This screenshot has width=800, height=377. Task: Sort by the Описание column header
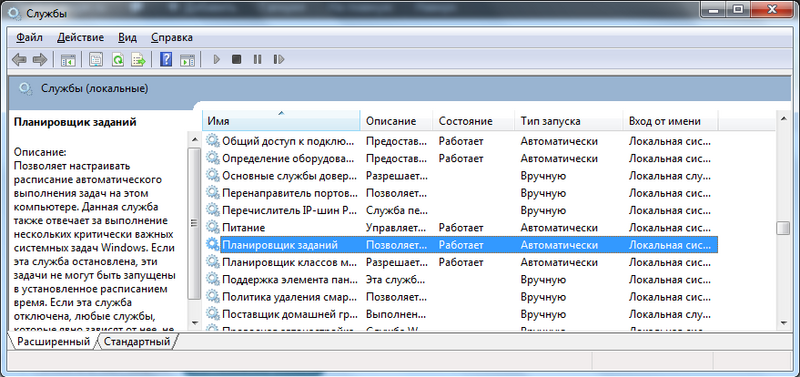[x=396, y=121]
